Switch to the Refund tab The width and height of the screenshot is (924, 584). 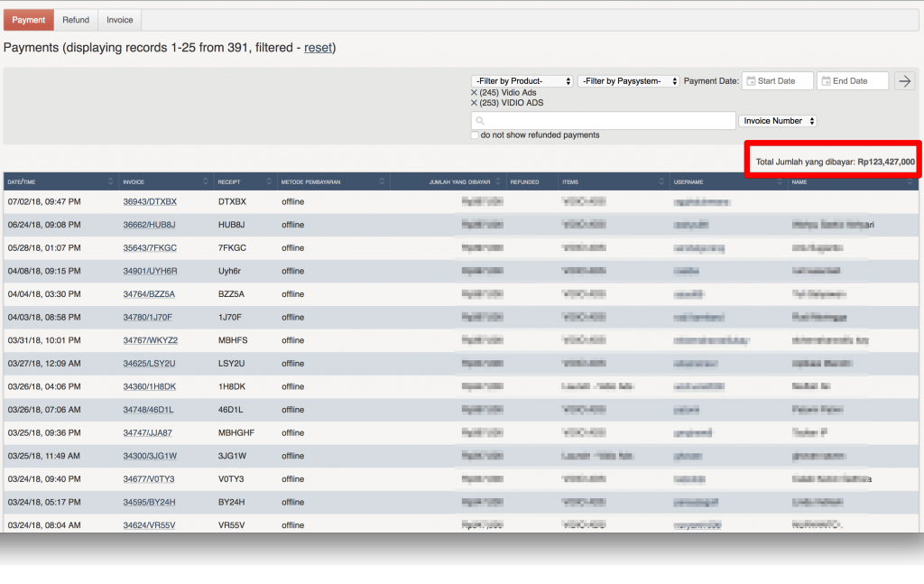point(76,20)
